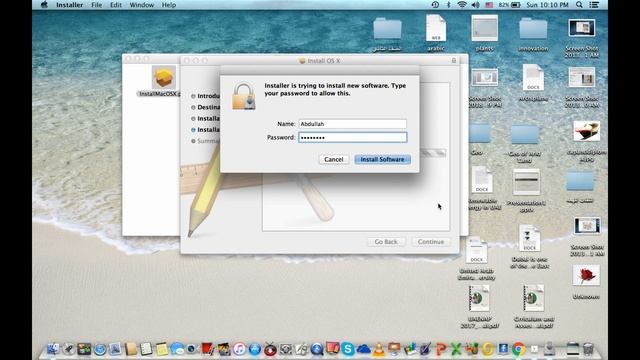Screen dimensions: 640x360
Task: Open Mission Control in the Dock
Action: [x=84, y=349]
